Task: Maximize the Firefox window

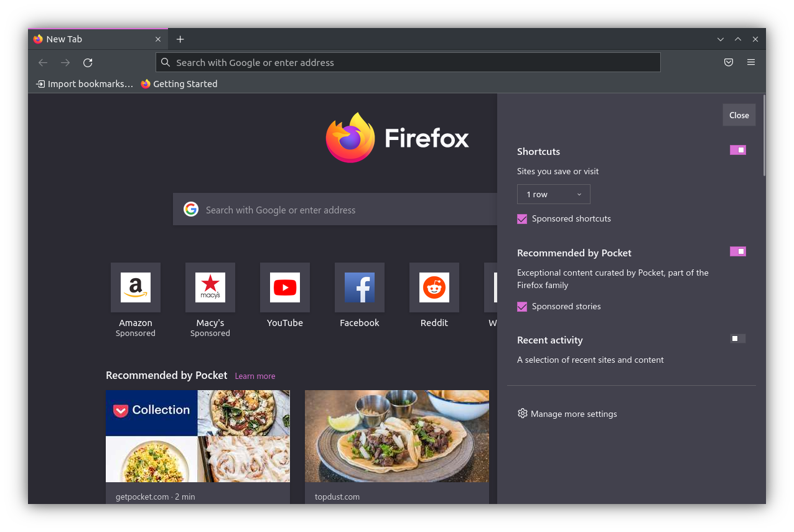Action: click(x=738, y=39)
